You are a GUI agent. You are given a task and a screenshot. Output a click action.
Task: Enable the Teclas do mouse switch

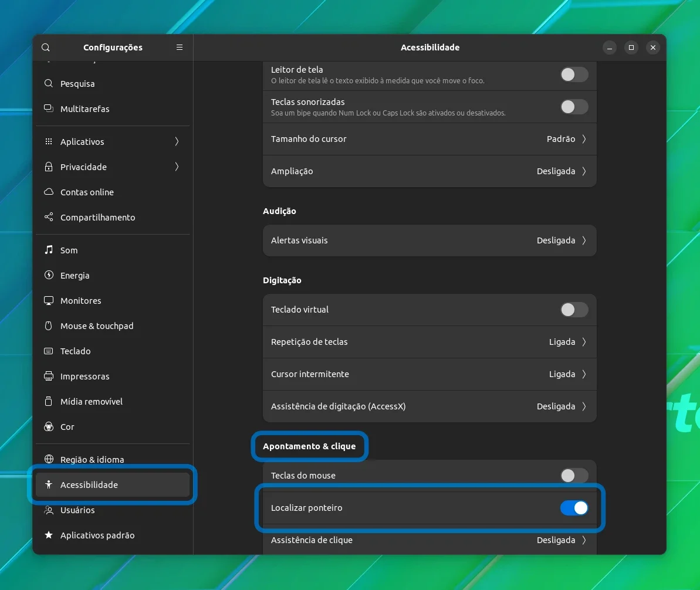click(574, 476)
